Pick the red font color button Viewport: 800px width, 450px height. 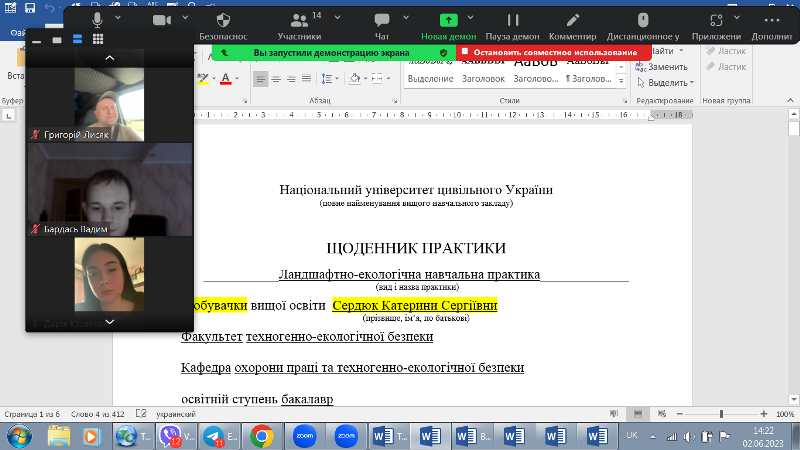[226, 79]
